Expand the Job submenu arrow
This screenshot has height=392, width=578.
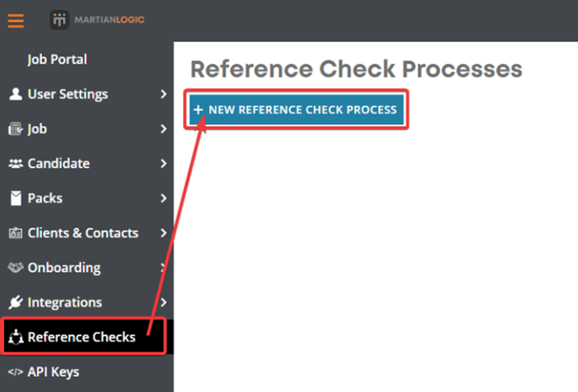(x=164, y=128)
